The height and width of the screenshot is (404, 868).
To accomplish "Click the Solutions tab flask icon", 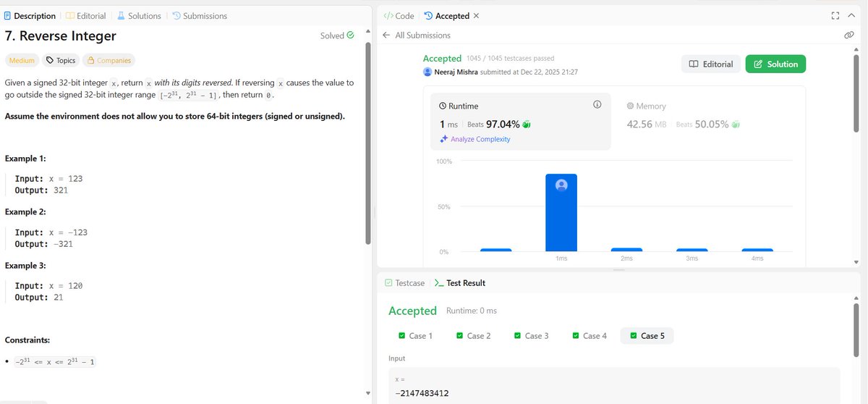I will [121, 16].
